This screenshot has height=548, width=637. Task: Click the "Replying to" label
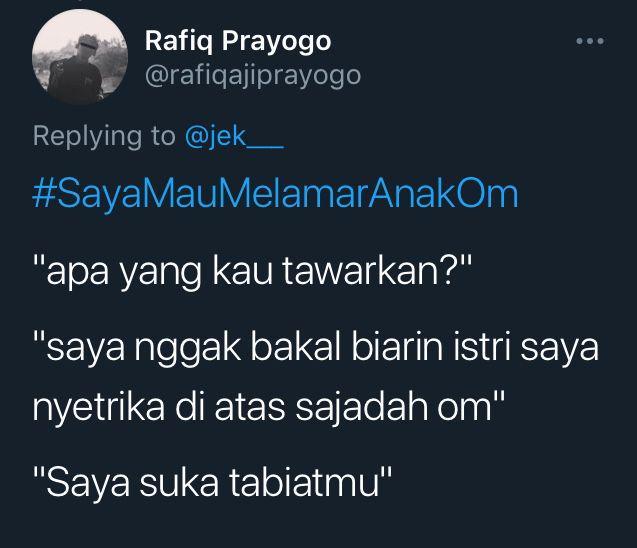[104, 137]
